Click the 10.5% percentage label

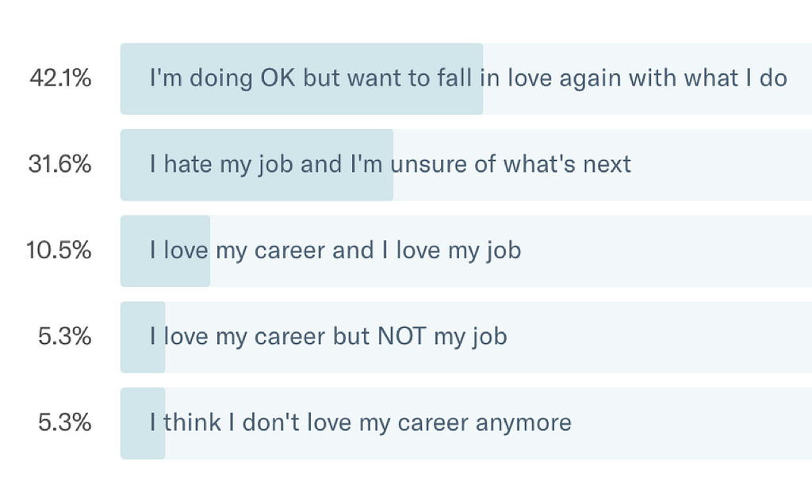click(x=58, y=250)
